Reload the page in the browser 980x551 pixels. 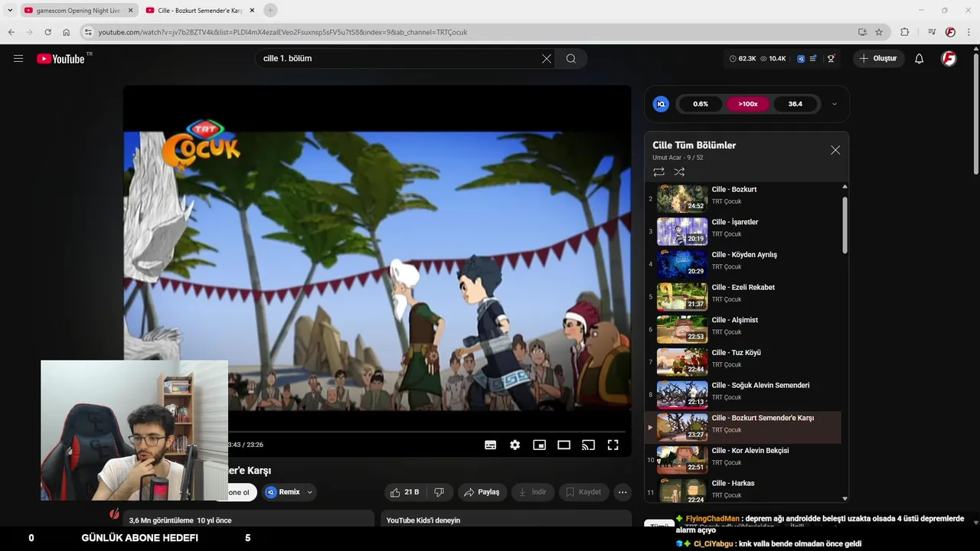click(47, 32)
